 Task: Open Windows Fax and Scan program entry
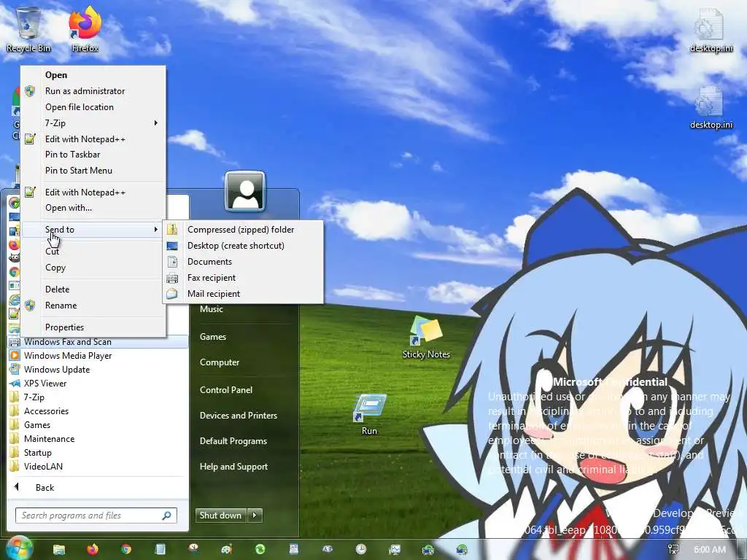[x=98, y=342]
